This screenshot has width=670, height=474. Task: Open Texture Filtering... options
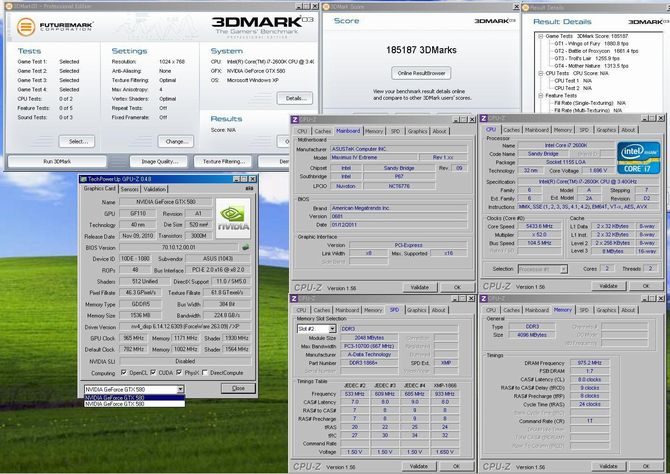click(223, 162)
